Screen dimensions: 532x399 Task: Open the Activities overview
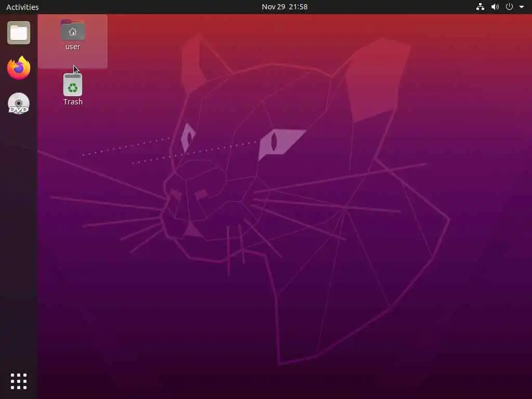[x=22, y=7]
